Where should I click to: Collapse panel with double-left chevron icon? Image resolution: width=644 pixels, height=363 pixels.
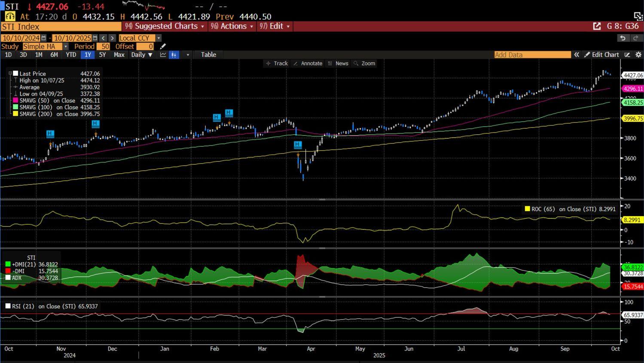(577, 54)
